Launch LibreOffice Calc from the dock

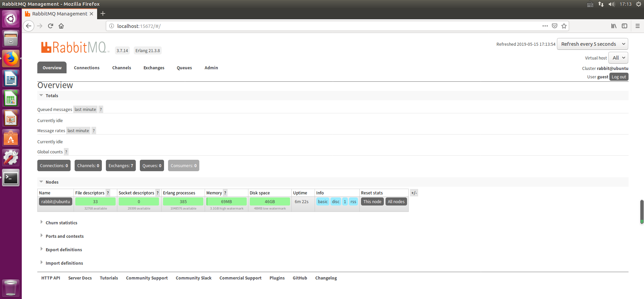tap(11, 98)
